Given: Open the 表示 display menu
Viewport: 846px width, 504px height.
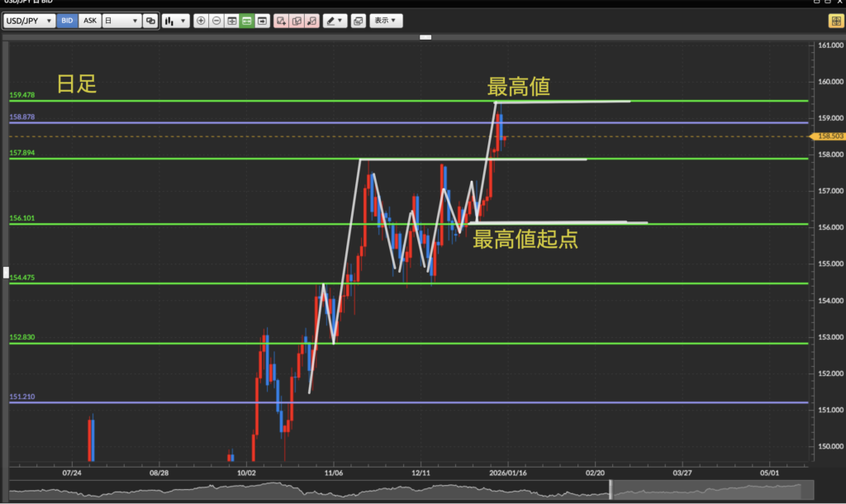Looking at the screenshot, I should tap(385, 21).
